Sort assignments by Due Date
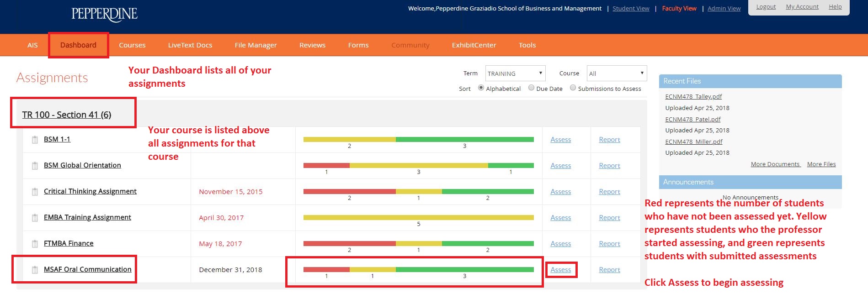The height and width of the screenshot is (294, 868). pos(531,88)
